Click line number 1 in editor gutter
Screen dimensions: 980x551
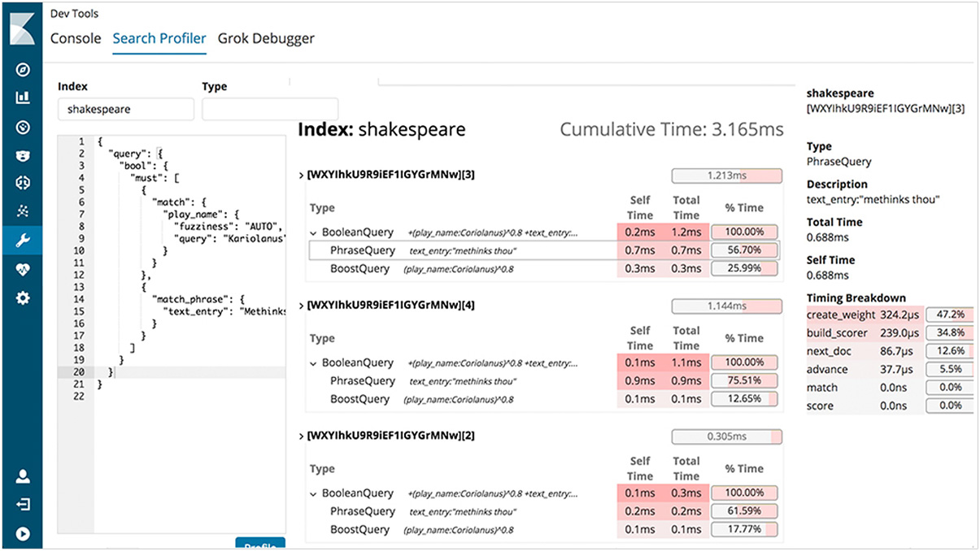pyautogui.click(x=81, y=141)
